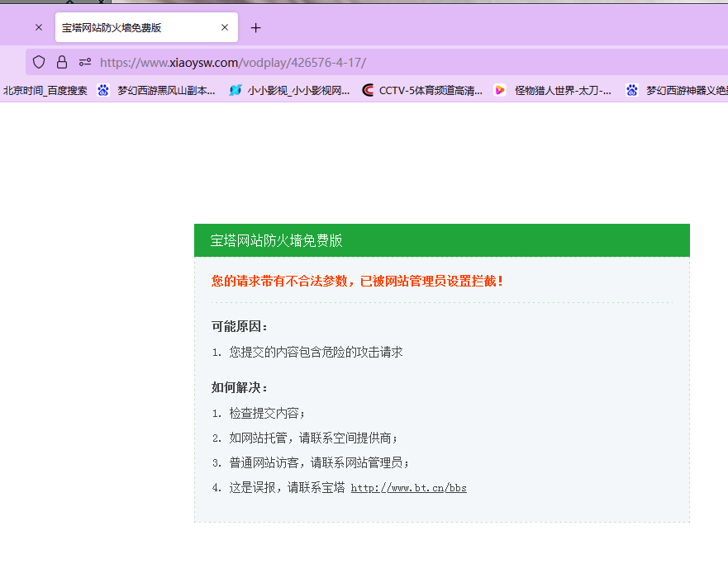Click Baidu paw icon of 梦幻西游黑风山副本 bookmark
This screenshot has height=578, width=728.
[x=103, y=90]
